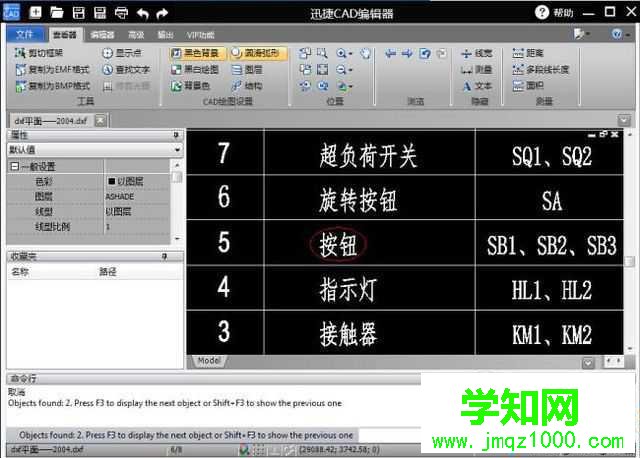Click the 色彩 color value 以图层
The height and width of the screenshot is (458, 640).
coord(136,181)
